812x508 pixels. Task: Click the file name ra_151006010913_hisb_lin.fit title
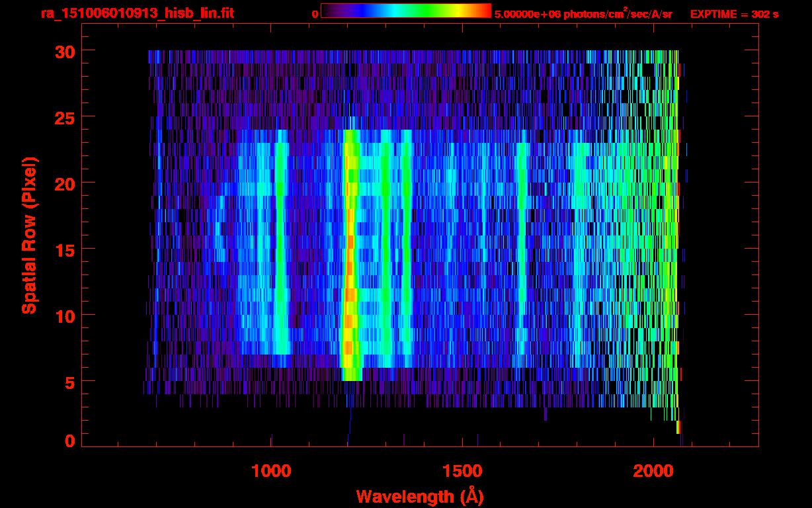click(x=137, y=13)
